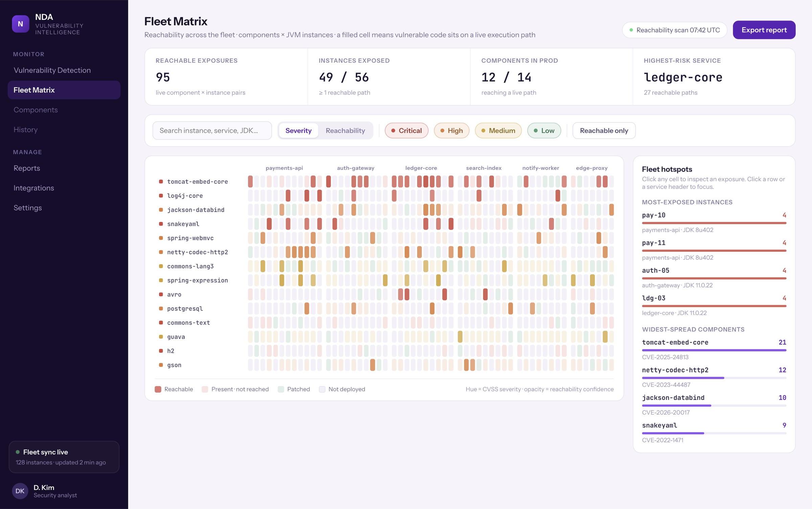The height and width of the screenshot is (509, 812).
Task: Open Settings page
Action: pyautogui.click(x=64, y=208)
